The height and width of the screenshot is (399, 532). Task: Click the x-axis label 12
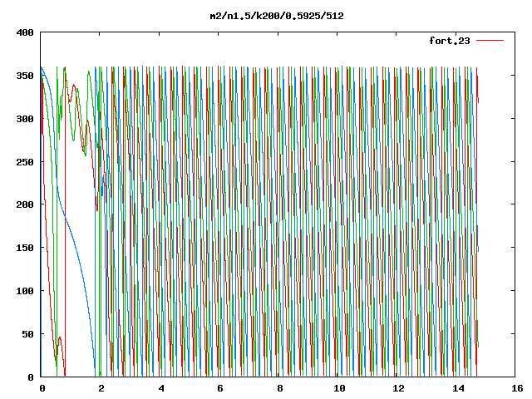point(398,388)
